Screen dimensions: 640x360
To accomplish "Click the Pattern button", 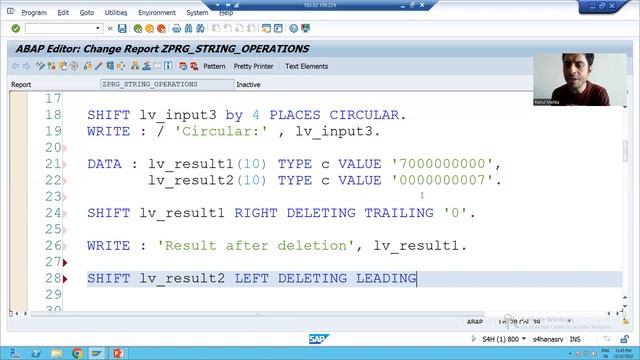I will pyautogui.click(x=214, y=66).
